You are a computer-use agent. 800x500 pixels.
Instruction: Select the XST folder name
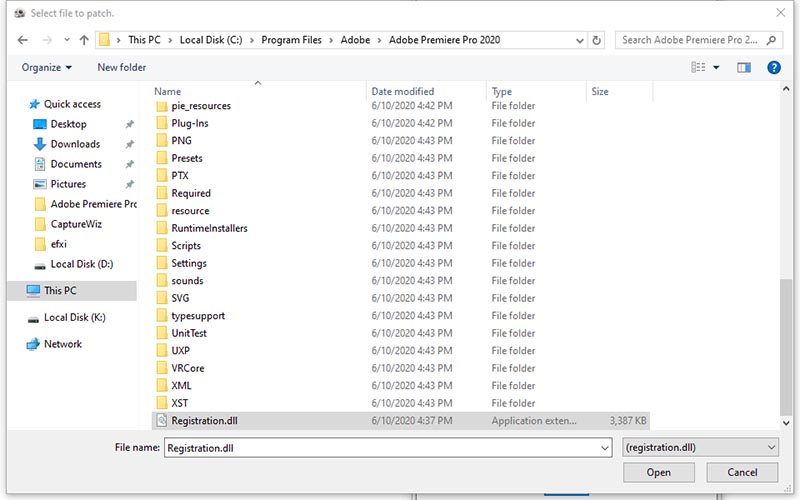(180, 403)
